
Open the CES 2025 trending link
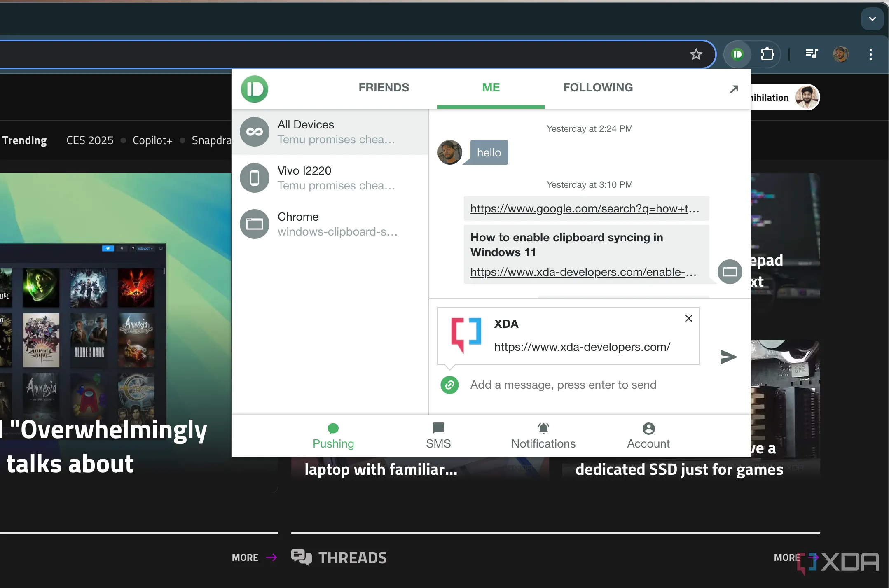click(90, 140)
